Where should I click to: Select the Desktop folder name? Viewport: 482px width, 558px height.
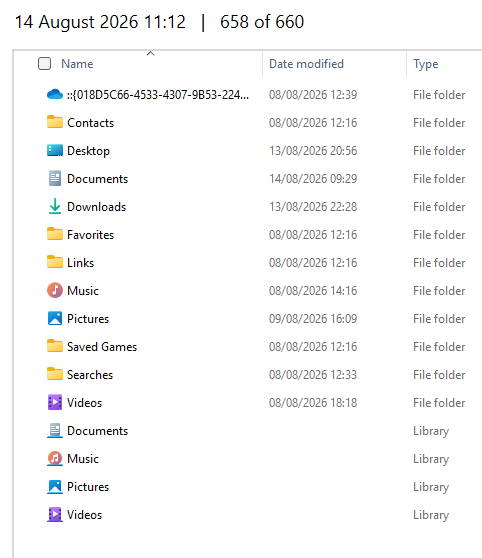(88, 151)
